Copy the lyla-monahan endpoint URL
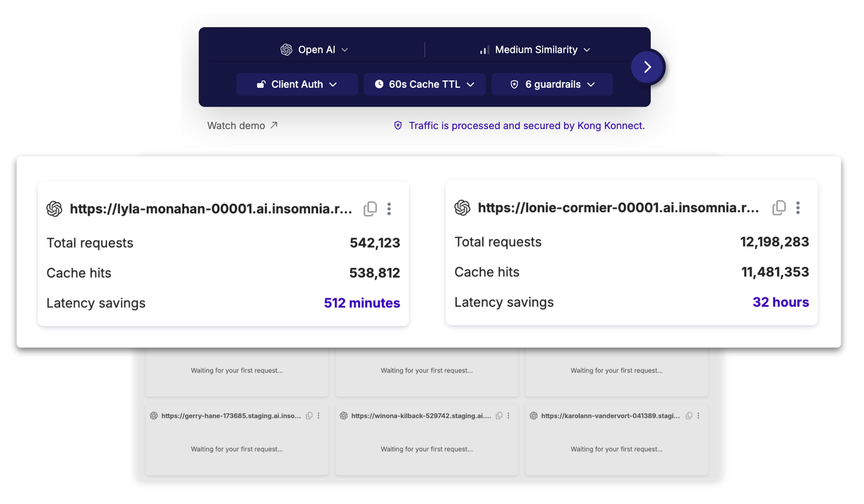This screenshot has height=504, width=864. click(370, 209)
